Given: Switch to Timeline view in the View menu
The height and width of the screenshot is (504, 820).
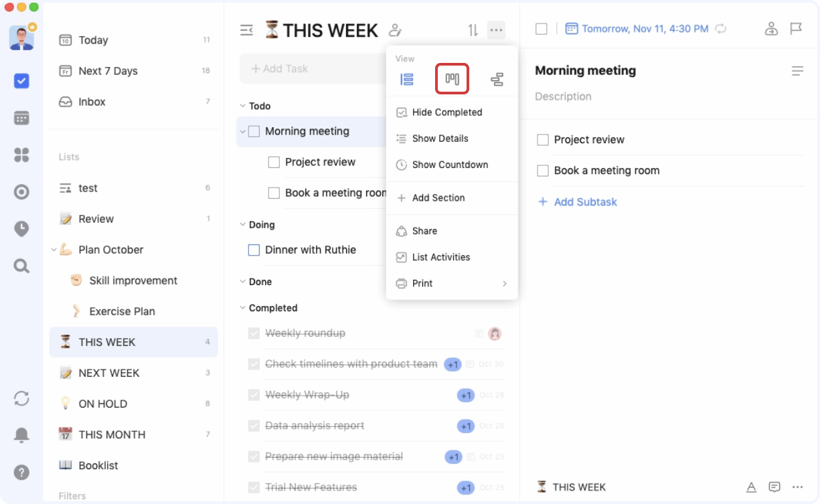Looking at the screenshot, I should click(x=497, y=78).
